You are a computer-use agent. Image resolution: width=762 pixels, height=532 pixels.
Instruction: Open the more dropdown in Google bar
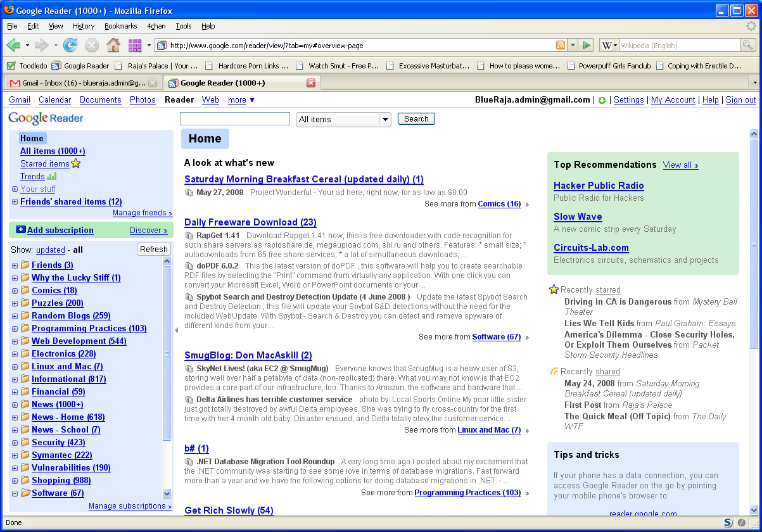tap(241, 100)
